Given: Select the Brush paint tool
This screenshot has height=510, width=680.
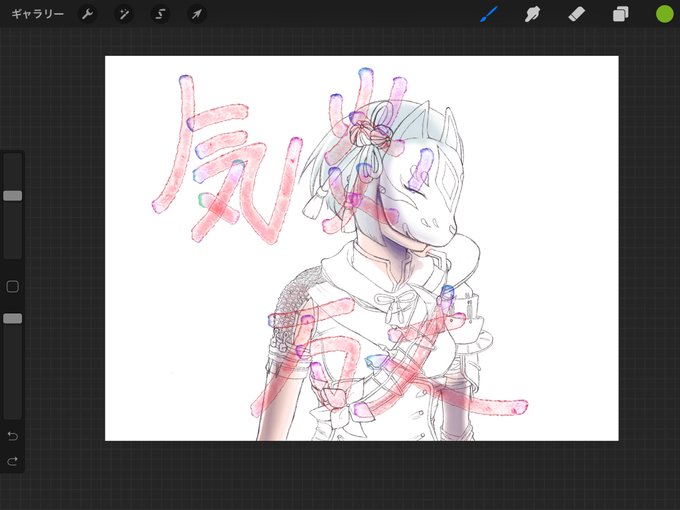Looking at the screenshot, I should tap(489, 14).
